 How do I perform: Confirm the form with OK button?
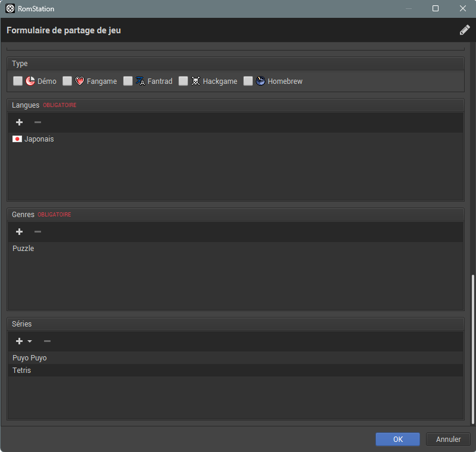tap(398, 440)
